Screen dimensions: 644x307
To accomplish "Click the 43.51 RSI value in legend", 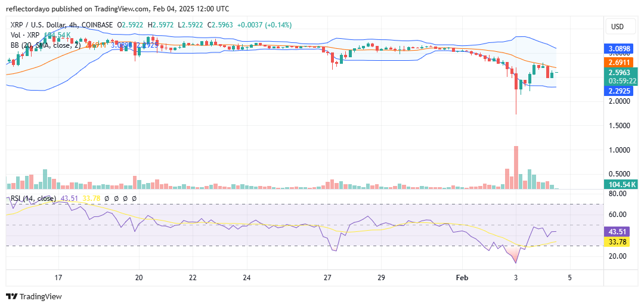I will click(x=68, y=199).
